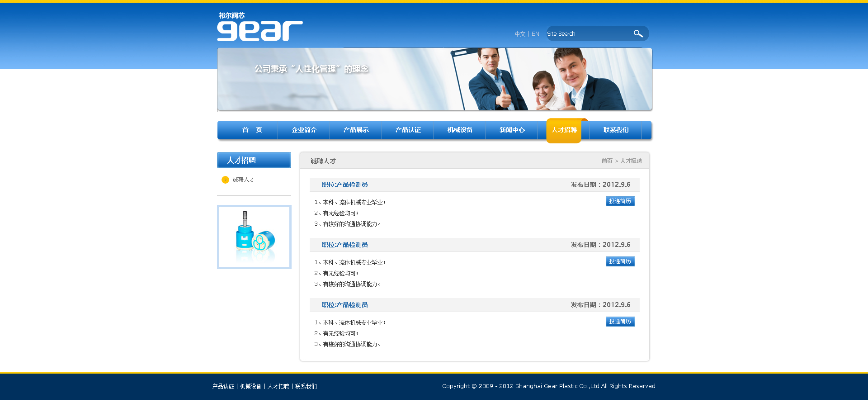
Task: Open the second 职位:产品检测员 job title
Action: coord(344,245)
